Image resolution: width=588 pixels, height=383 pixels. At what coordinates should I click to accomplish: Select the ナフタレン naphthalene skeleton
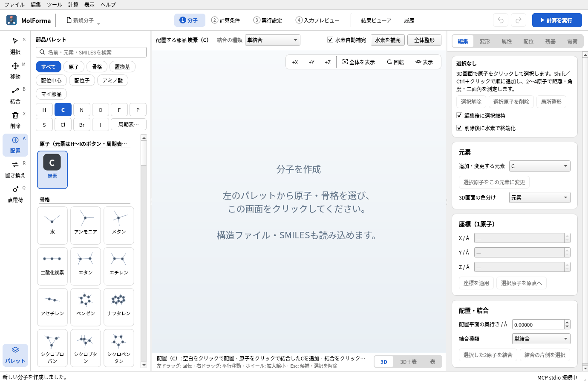tap(119, 307)
